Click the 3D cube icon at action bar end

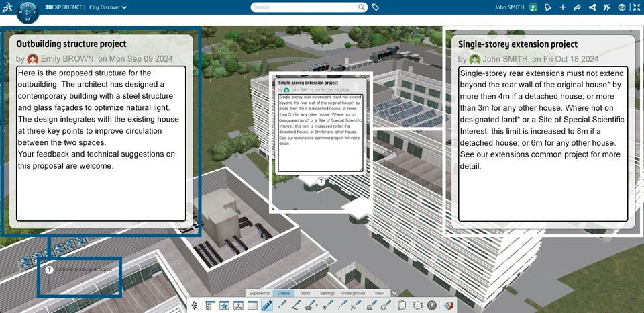(x=447, y=305)
